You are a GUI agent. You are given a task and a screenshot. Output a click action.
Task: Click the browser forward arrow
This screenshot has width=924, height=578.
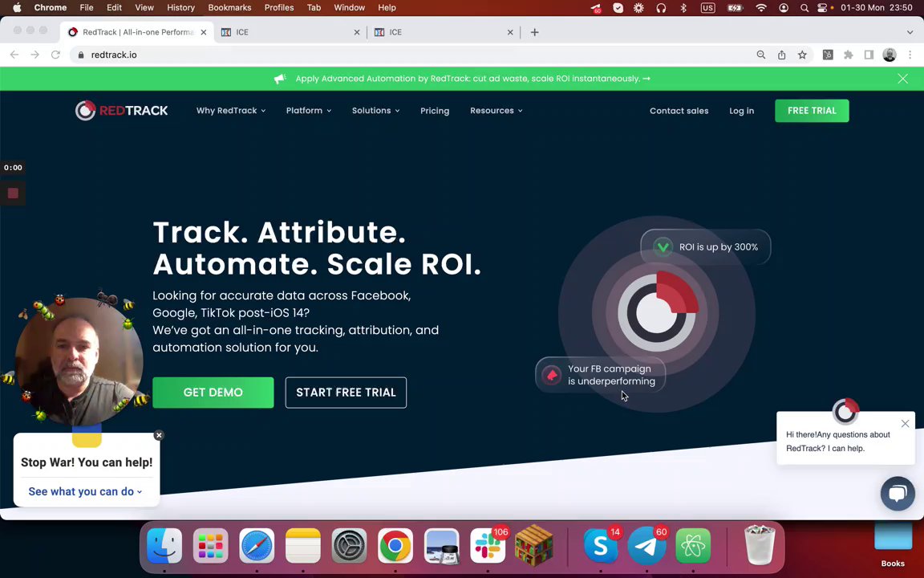click(x=34, y=55)
